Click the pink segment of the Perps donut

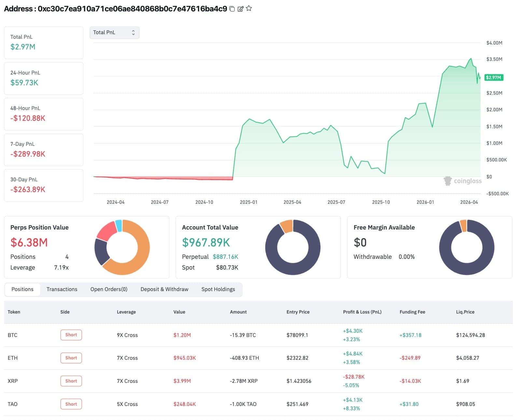point(106,231)
